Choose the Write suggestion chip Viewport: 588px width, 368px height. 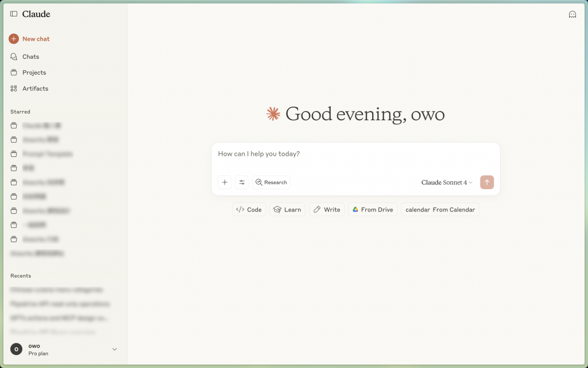327,209
